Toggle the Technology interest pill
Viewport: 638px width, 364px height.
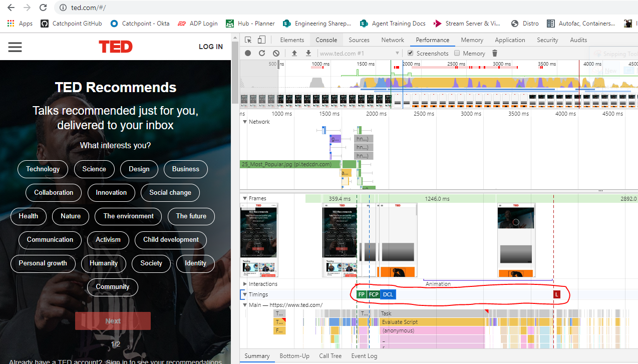[x=43, y=169]
